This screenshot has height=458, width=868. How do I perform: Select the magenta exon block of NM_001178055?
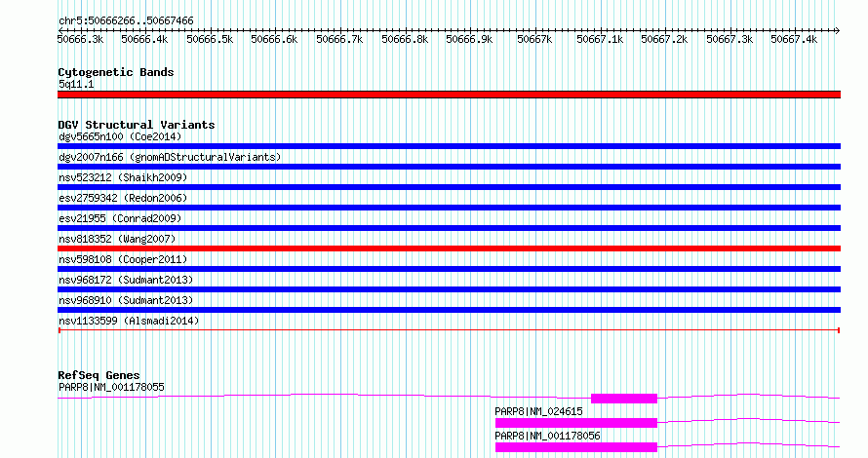click(x=624, y=399)
